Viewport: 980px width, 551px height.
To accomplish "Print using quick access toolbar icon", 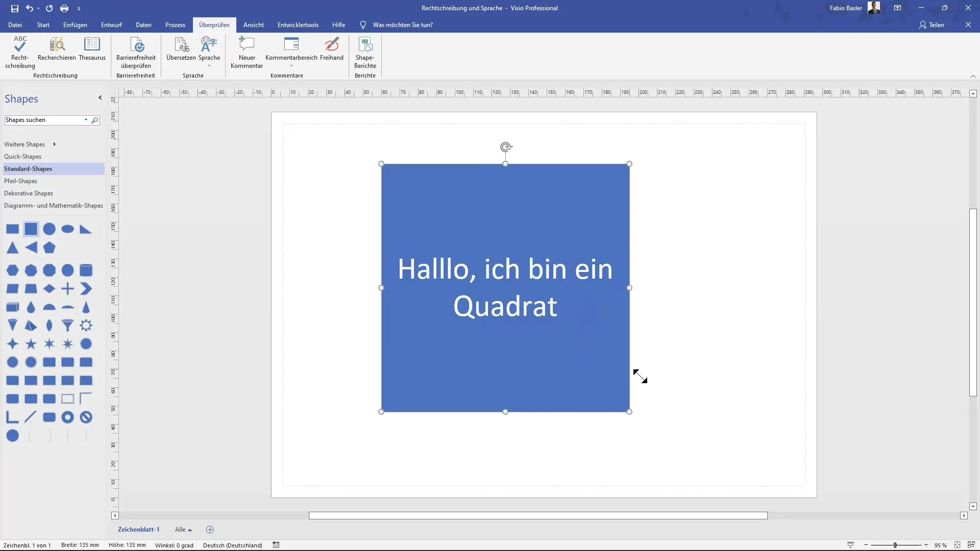I will tap(64, 8).
